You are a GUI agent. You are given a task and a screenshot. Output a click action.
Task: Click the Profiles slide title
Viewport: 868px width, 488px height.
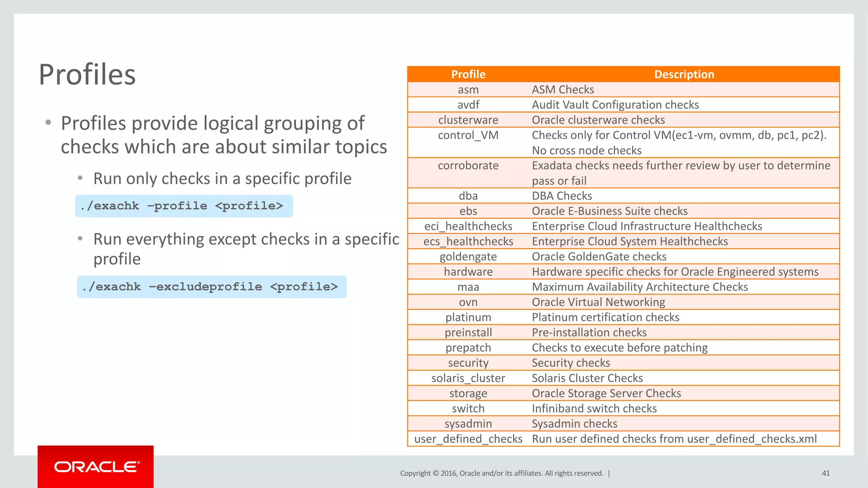87,75
